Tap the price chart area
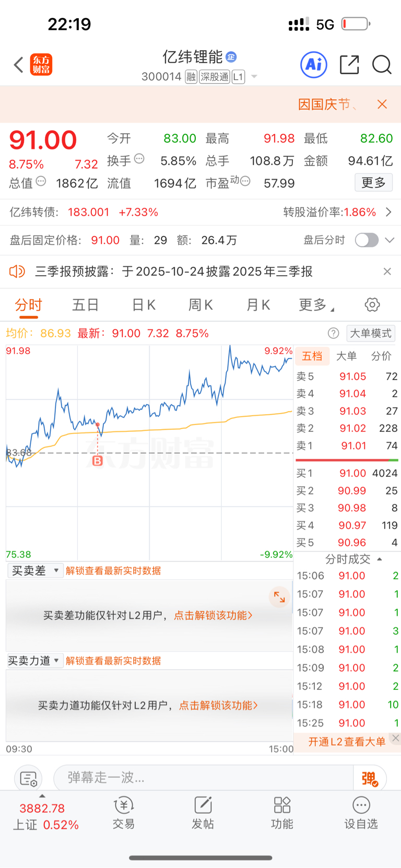 tap(149, 452)
